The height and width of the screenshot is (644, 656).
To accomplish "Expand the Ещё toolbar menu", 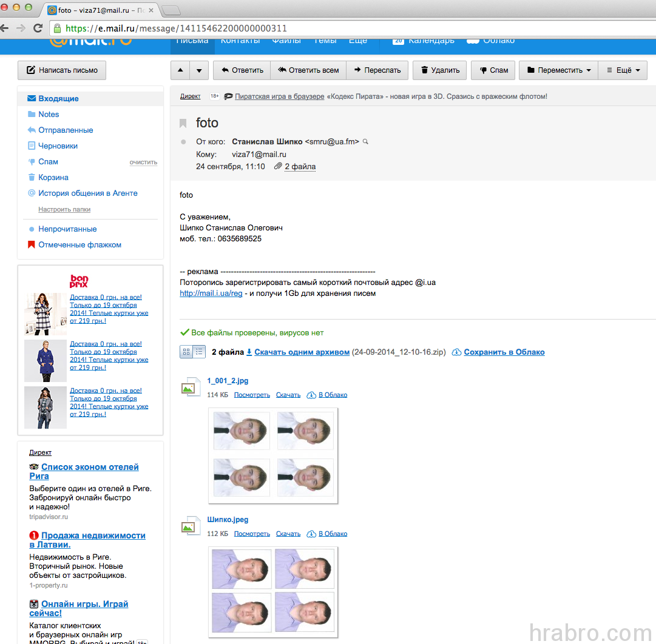I will pyautogui.click(x=623, y=70).
